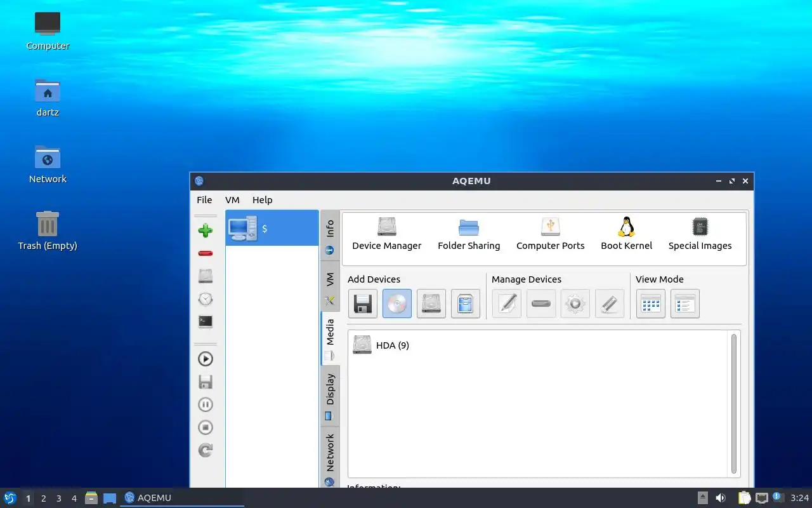Stop the virtual machine
Viewport: 812px width, 508px height.
coord(205,427)
